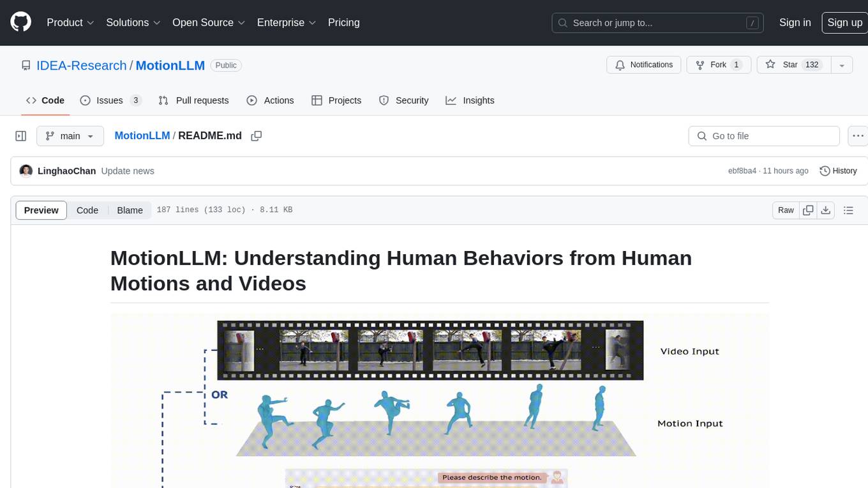Expand the Product menu
Viewport: 868px width, 488px height.
point(70,22)
